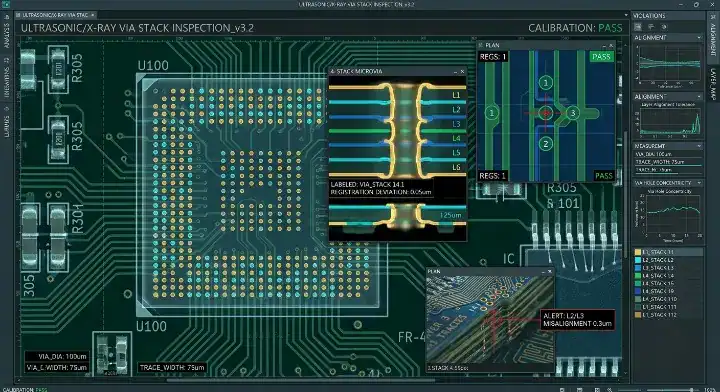
Task: Collapse the Layer Alignment Tolerance section
Action: [x=699, y=97]
